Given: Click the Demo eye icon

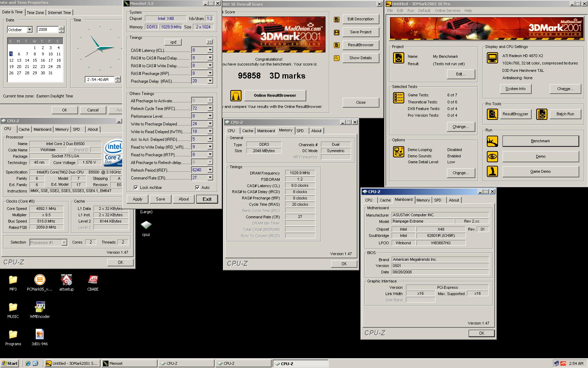Looking at the screenshot, I should point(492,156).
